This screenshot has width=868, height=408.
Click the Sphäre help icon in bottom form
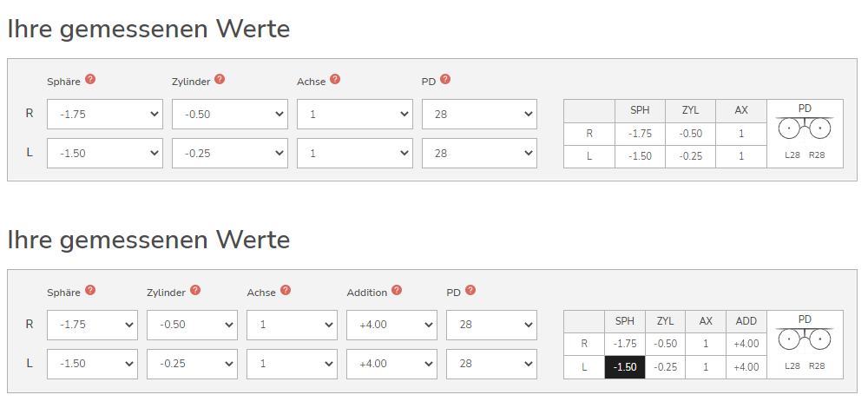pyautogui.click(x=90, y=290)
